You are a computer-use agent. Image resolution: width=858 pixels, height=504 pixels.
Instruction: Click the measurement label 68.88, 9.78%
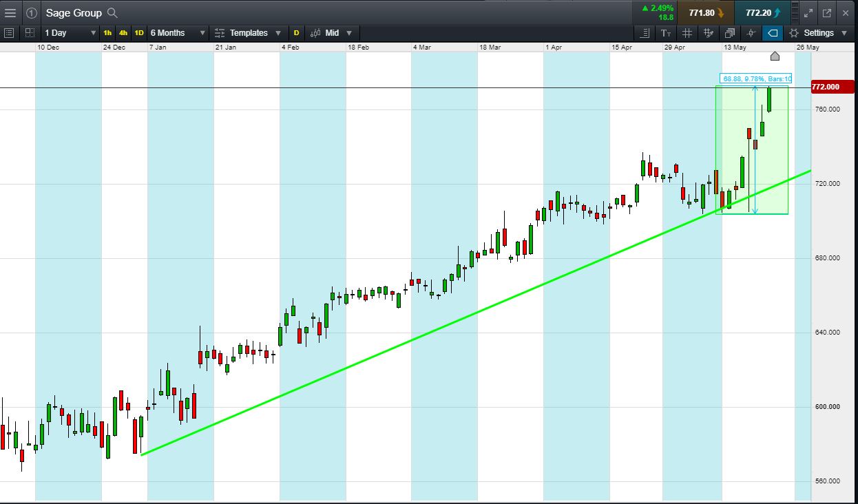point(757,78)
